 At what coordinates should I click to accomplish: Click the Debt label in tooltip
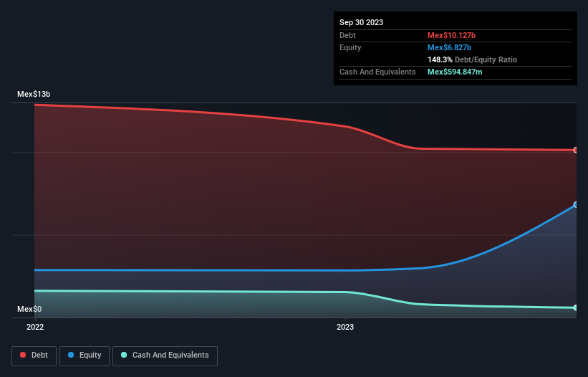347,35
